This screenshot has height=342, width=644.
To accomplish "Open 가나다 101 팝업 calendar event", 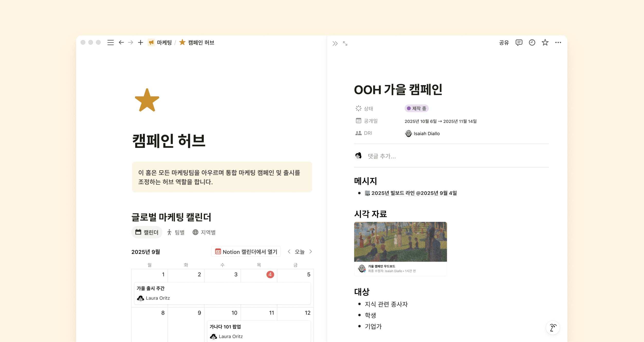I will [x=259, y=331].
